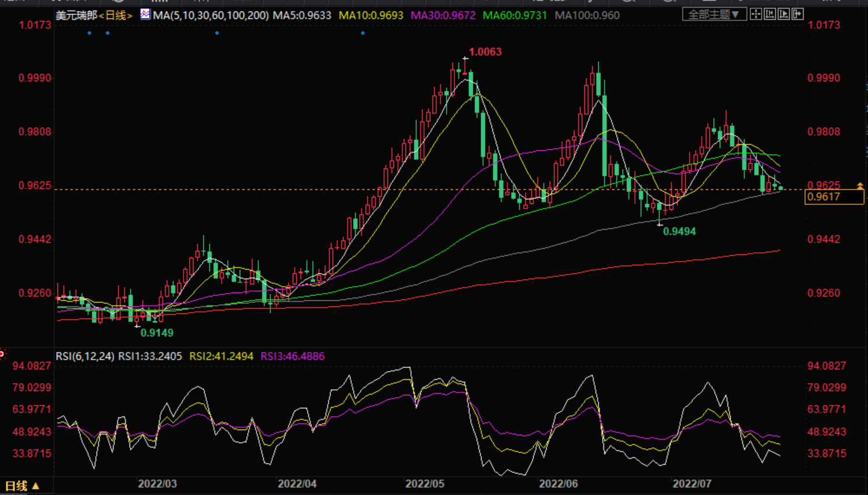The image size is (868, 495).
Task: Click the crosshair cursor icon in chart toolbar
Action: 756,14
